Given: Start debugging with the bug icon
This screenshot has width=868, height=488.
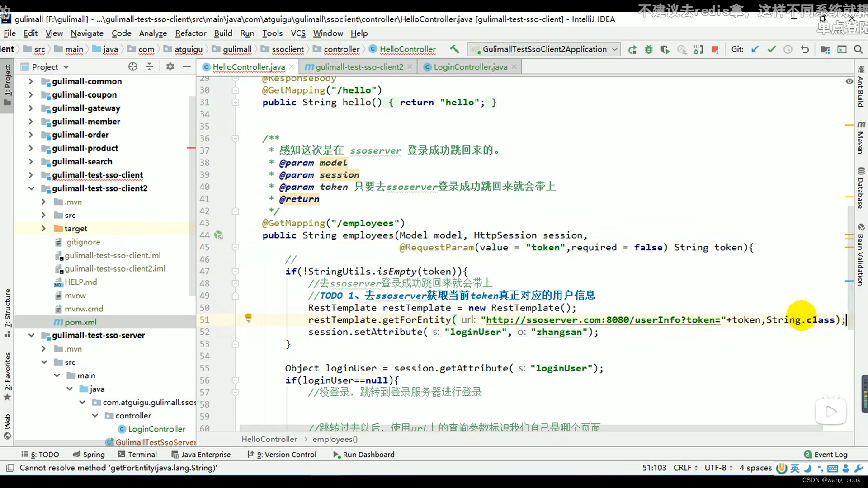Looking at the screenshot, I should (649, 50).
